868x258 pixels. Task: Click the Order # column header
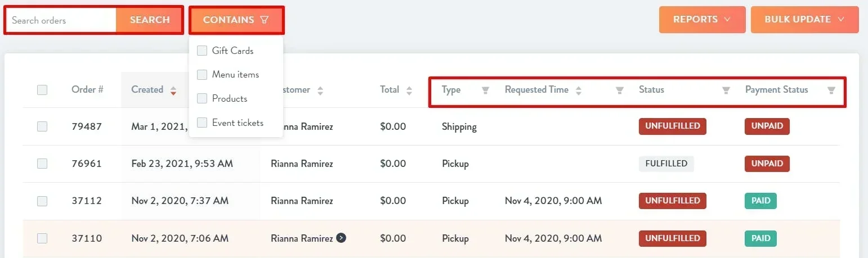[x=87, y=89]
